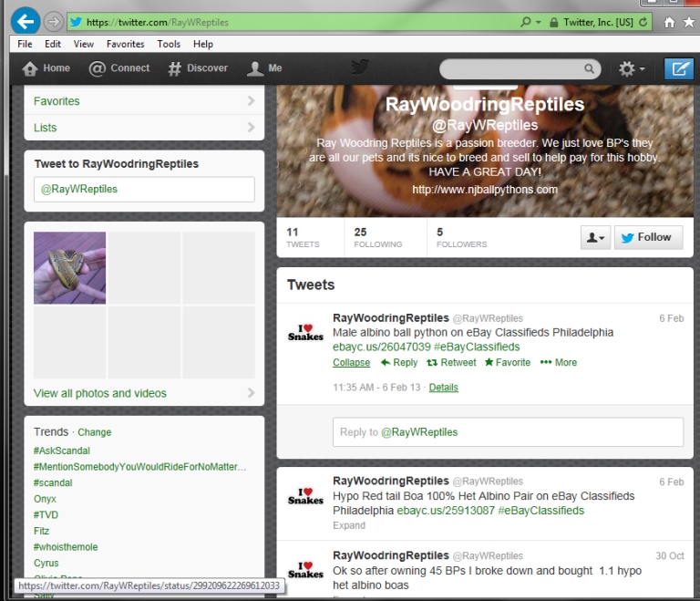The width and height of the screenshot is (700, 601).
Task: Compose a new tweet with blue button
Action: point(678,68)
